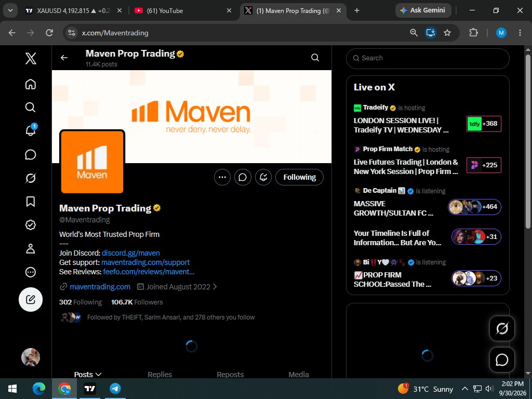Message Maven Prop Trading via chat button
The image size is (532, 399).
coord(243,177)
